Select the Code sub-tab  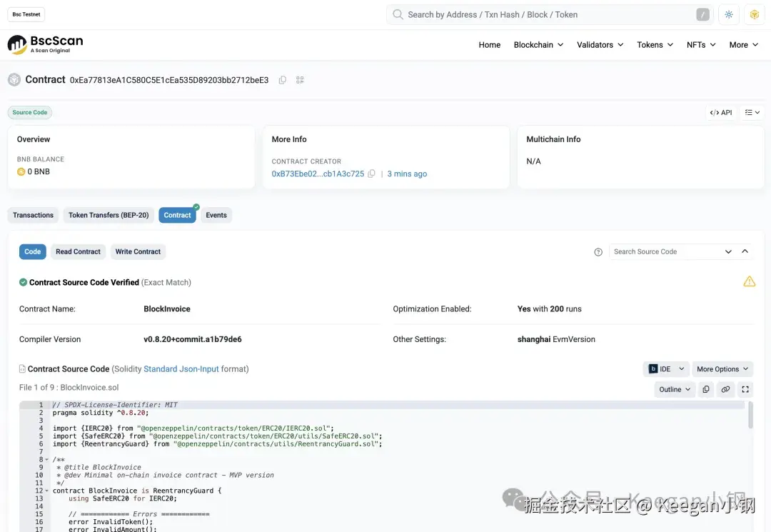32,252
